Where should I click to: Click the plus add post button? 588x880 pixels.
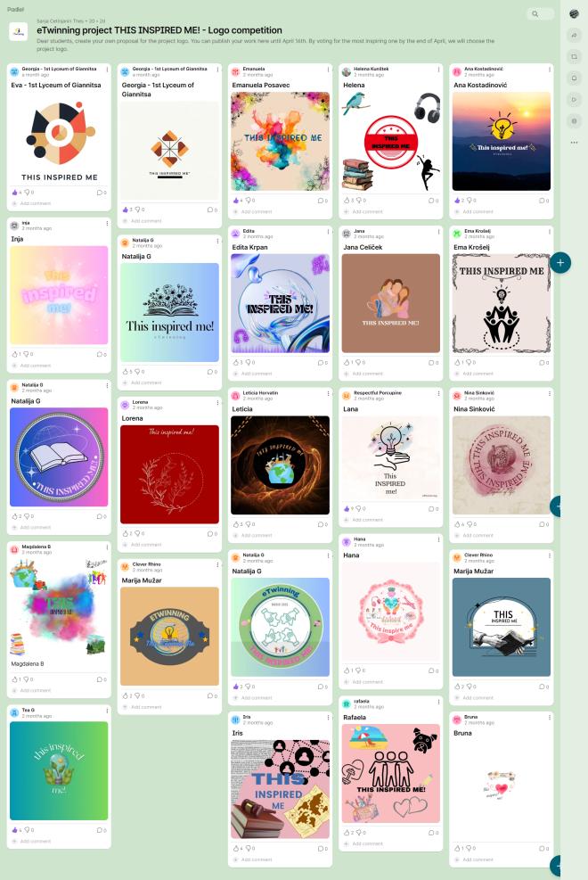click(560, 263)
